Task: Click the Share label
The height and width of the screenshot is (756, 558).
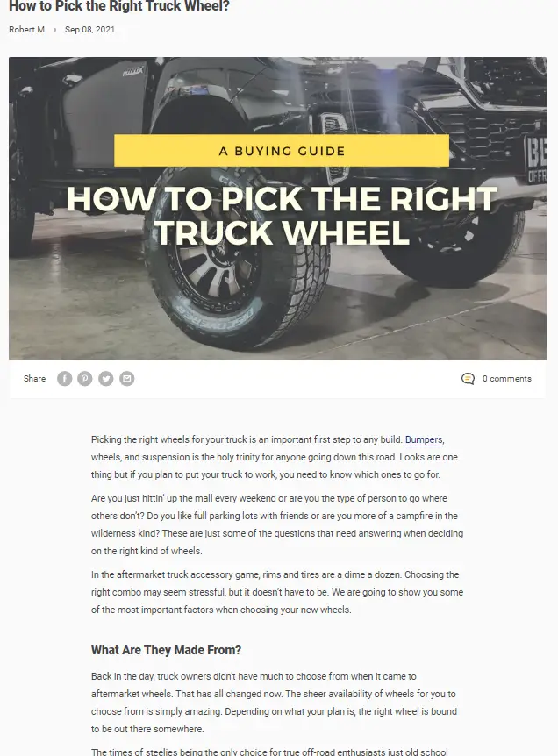Action: pyautogui.click(x=35, y=379)
